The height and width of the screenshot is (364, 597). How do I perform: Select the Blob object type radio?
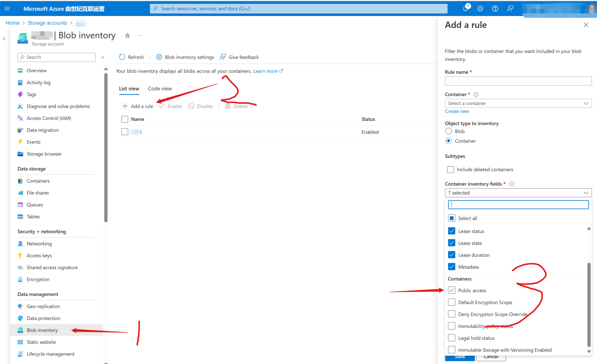point(448,131)
